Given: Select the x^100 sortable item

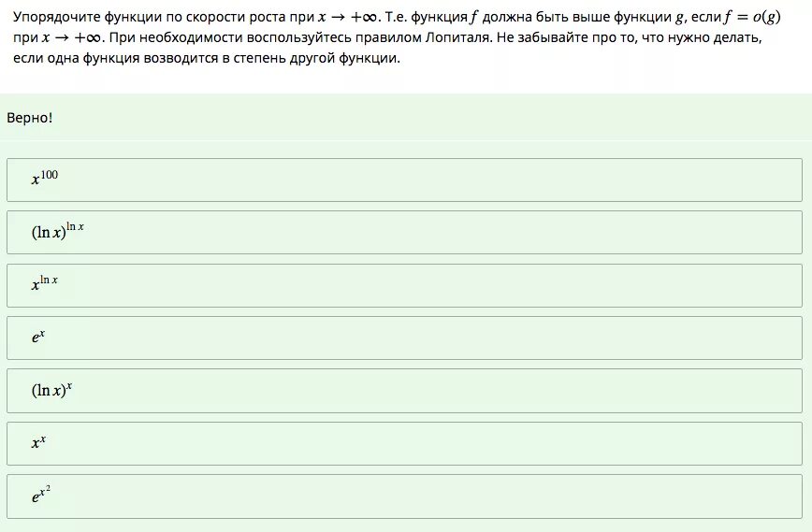Looking at the screenshot, I should 404,180.
